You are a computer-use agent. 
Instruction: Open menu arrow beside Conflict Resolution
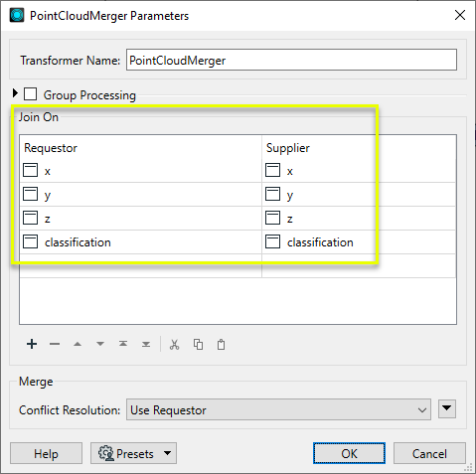click(447, 408)
